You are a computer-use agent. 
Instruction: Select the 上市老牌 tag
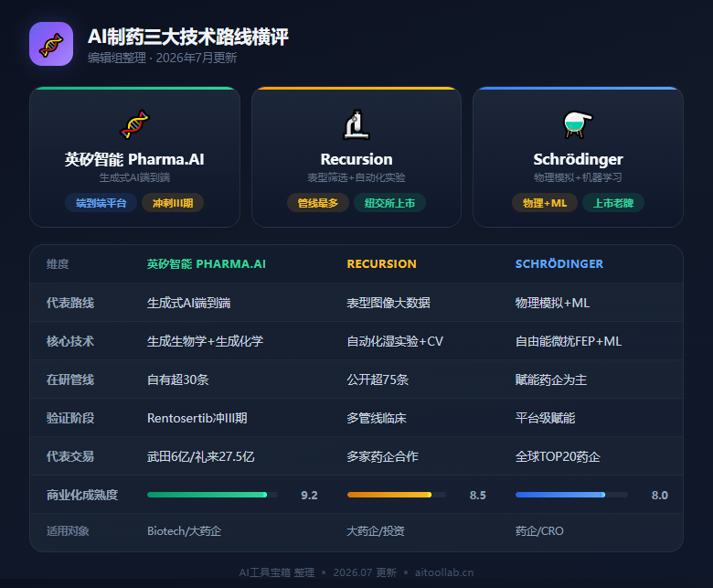coord(613,203)
